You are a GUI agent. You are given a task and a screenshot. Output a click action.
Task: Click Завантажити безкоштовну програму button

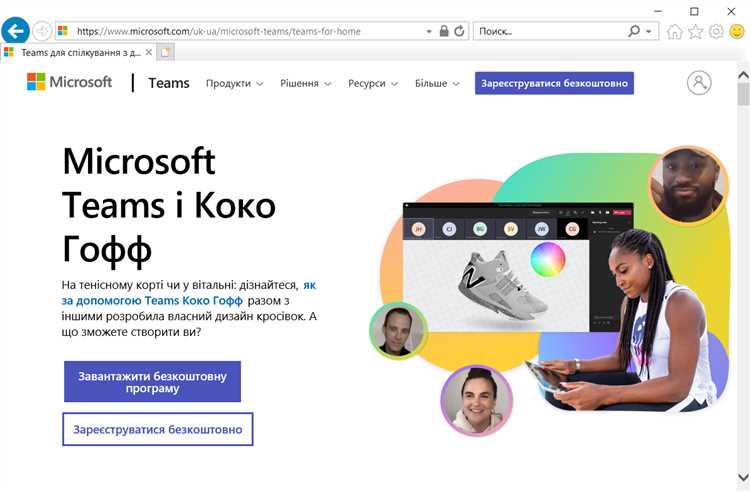tap(152, 382)
